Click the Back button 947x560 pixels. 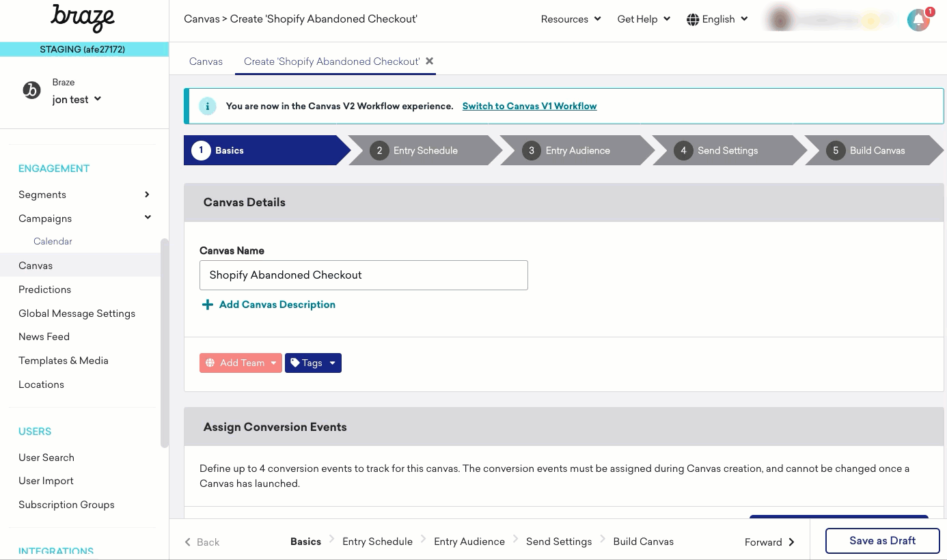(x=202, y=542)
